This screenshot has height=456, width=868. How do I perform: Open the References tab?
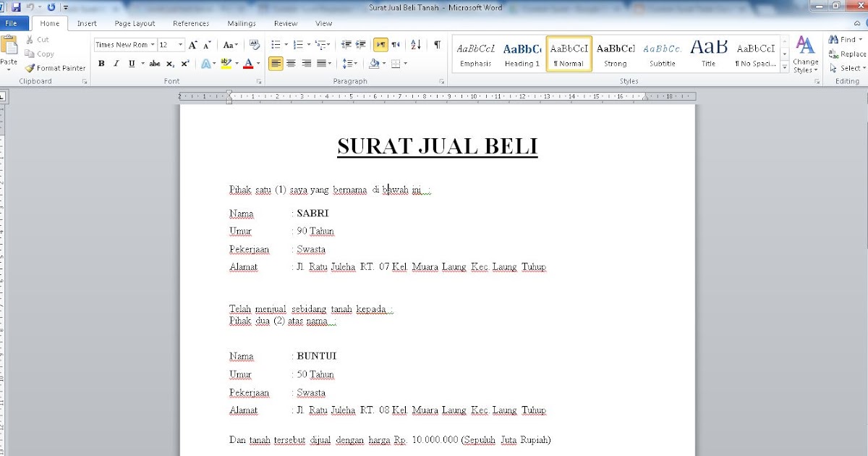click(191, 22)
